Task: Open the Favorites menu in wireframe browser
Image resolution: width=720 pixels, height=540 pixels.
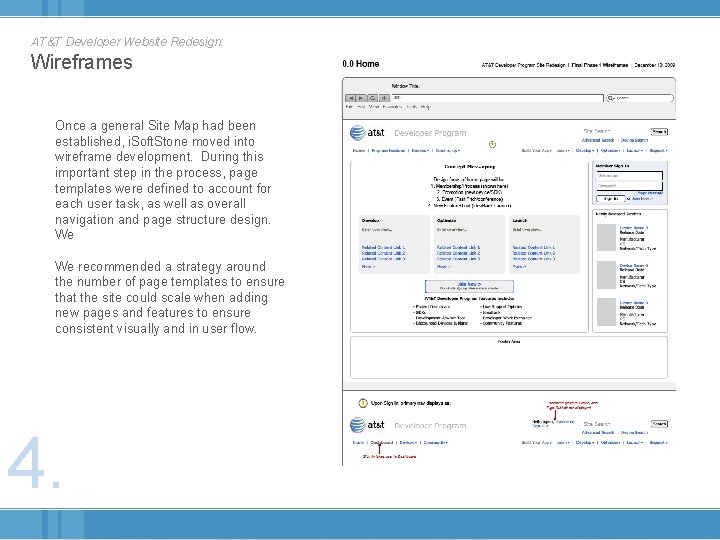Action: pyautogui.click(x=392, y=107)
